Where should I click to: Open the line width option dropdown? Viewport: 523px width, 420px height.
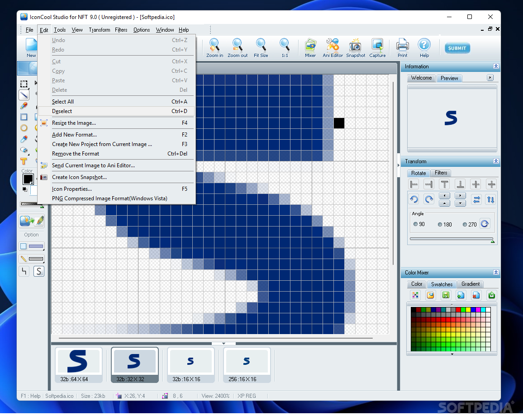(32, 259)
